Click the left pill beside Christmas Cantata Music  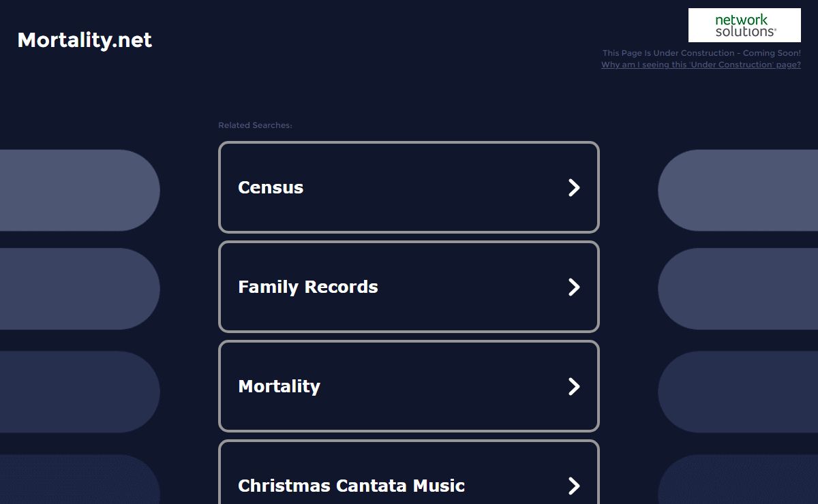(x=78, y=480)
